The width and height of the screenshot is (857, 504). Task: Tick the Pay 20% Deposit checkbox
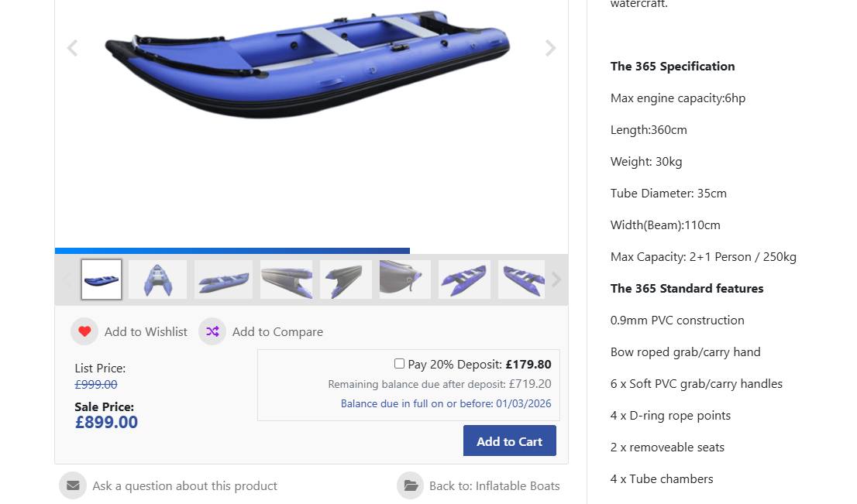click(x=400, y=364)
